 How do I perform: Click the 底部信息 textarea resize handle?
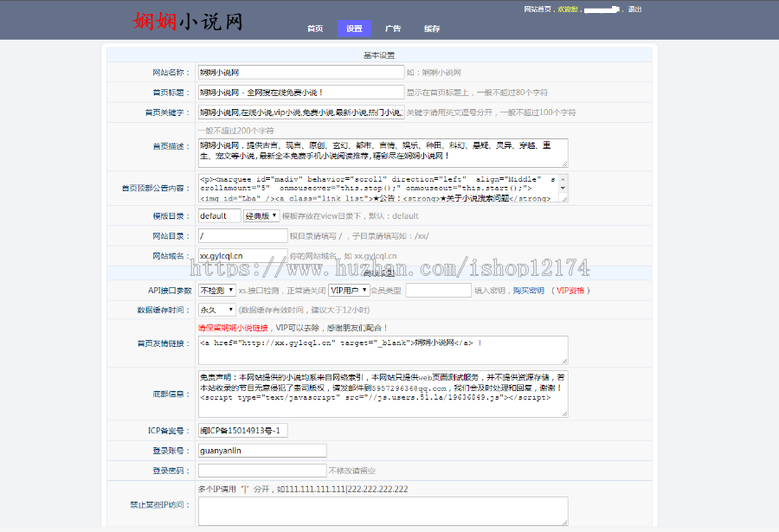565,413
